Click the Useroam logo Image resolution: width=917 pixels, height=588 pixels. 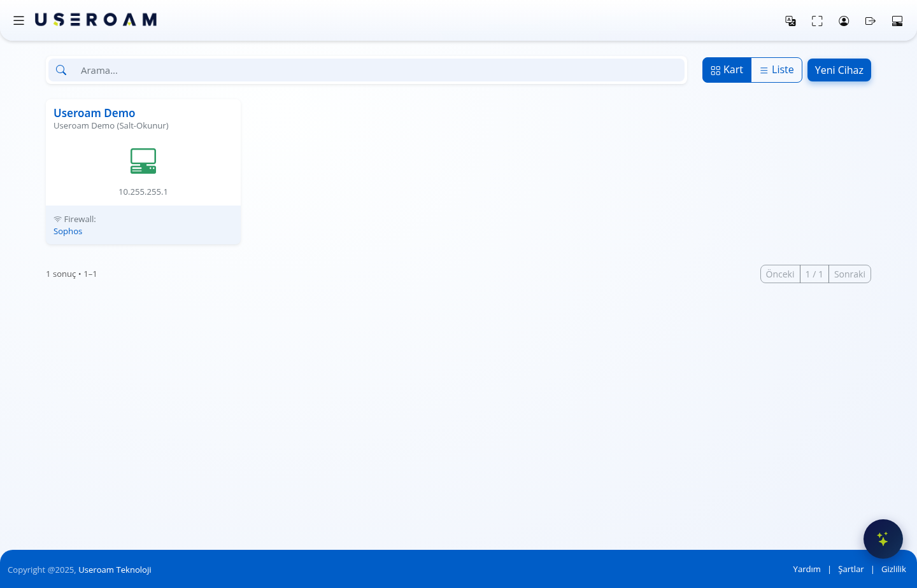click(96, 20)
